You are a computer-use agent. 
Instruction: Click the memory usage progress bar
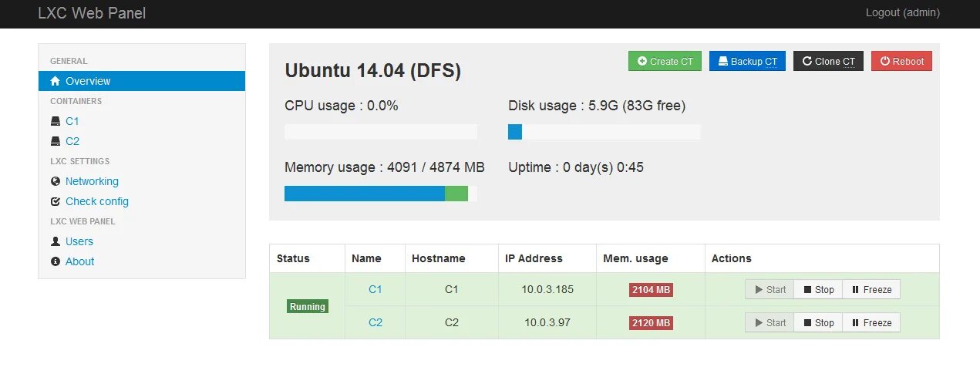coord(381,194)
